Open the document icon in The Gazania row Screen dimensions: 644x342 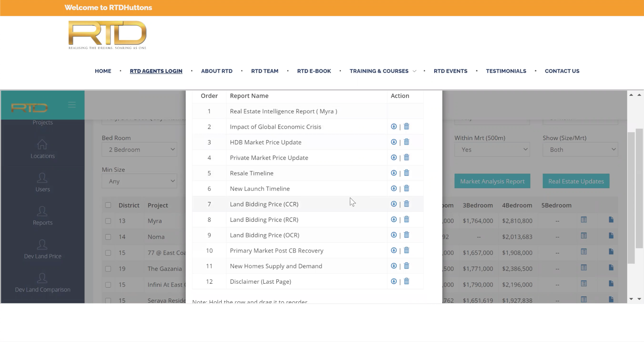coord(611,268)
